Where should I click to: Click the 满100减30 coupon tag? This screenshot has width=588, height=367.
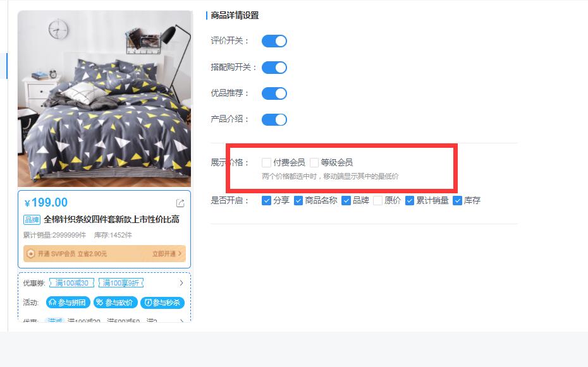click(71, 283)
